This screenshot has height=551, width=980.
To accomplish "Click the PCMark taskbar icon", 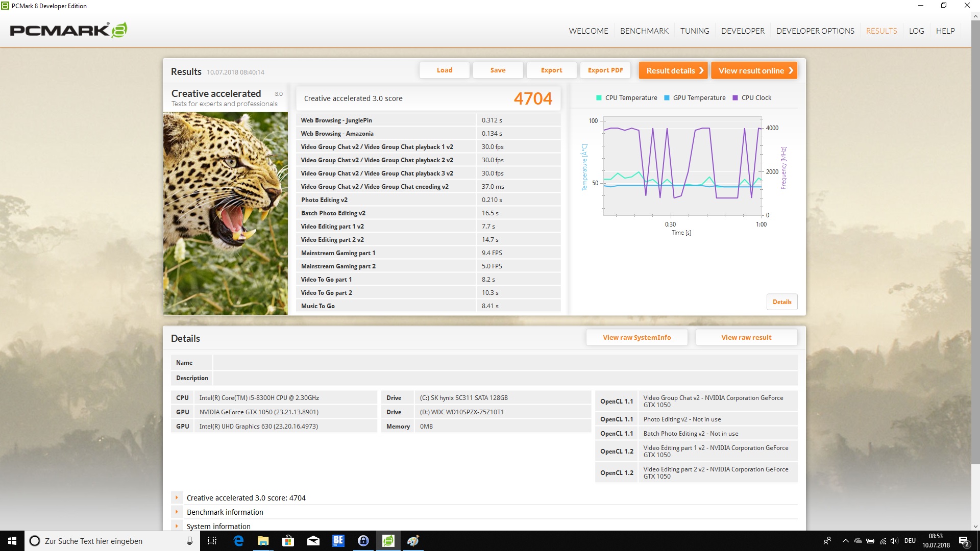I will [388, 541].
